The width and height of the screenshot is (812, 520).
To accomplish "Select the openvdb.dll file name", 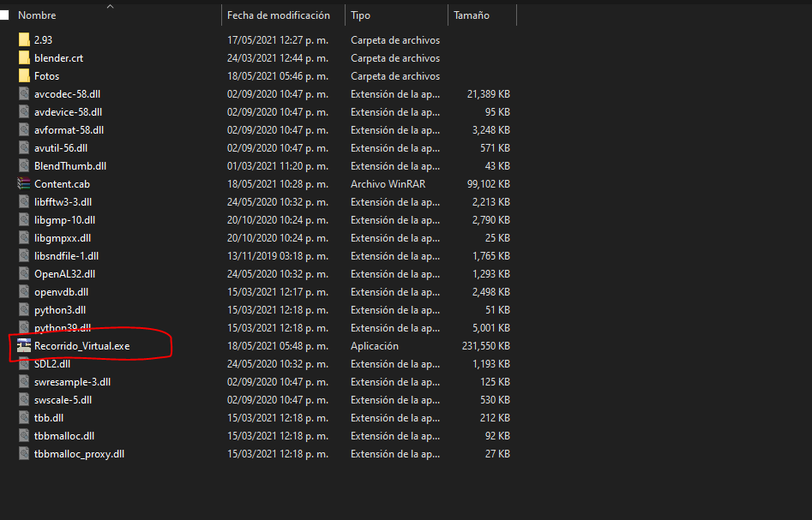I will pyautogui.click(x=63, y=292).
